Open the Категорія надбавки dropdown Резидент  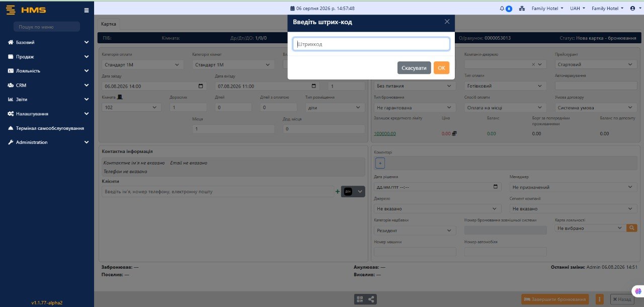[415, 231]
